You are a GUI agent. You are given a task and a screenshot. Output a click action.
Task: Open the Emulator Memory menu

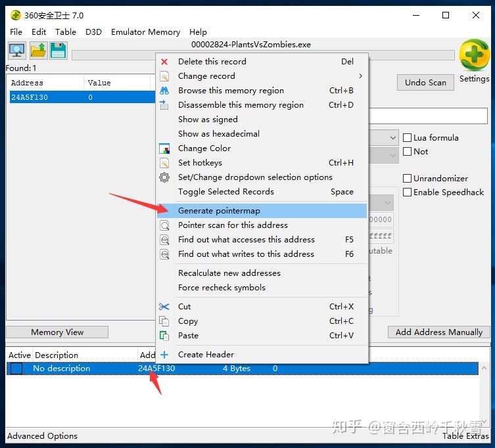[x=145, y=32]
